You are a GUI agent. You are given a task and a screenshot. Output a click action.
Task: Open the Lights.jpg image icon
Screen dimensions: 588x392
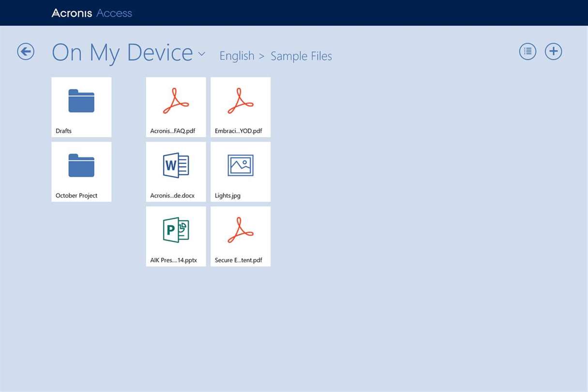pyautogui.click(x=241, y=166)
